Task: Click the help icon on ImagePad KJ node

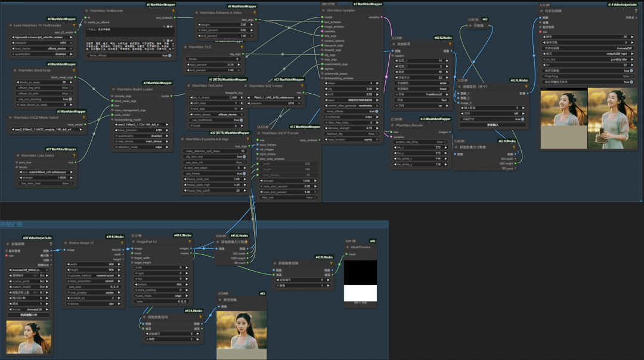Action: click(190, 243)
